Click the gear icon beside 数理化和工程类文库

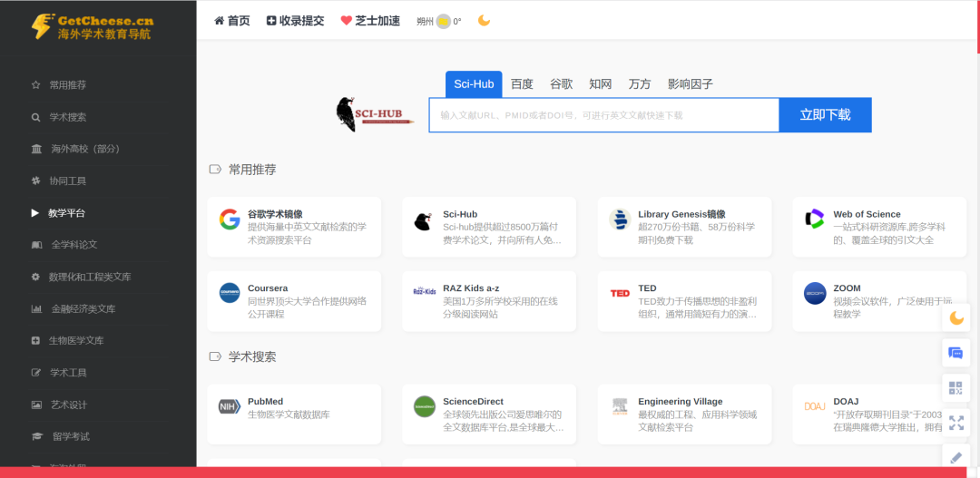35,277
